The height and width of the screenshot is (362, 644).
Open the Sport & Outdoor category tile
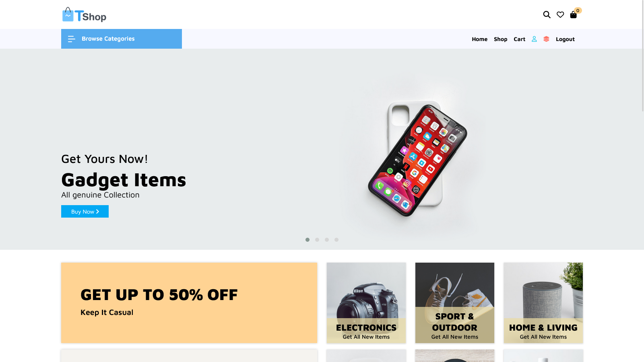[x=455, y=303]
